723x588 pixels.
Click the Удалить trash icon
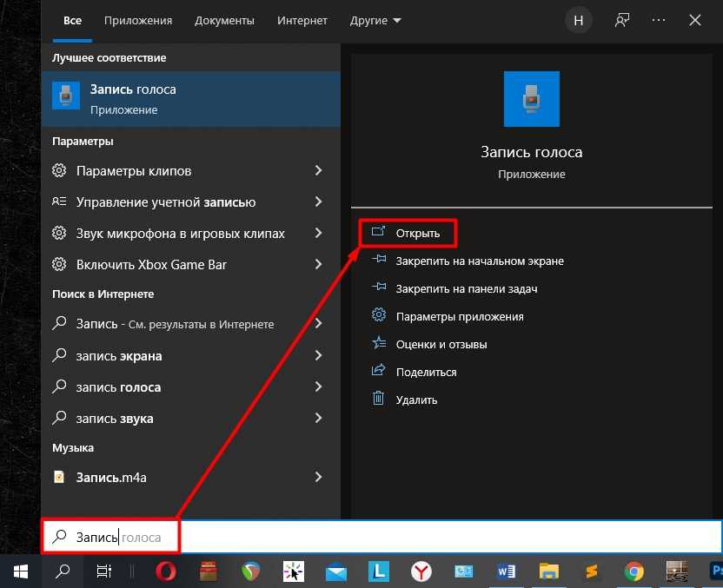[x=378, y=400]
